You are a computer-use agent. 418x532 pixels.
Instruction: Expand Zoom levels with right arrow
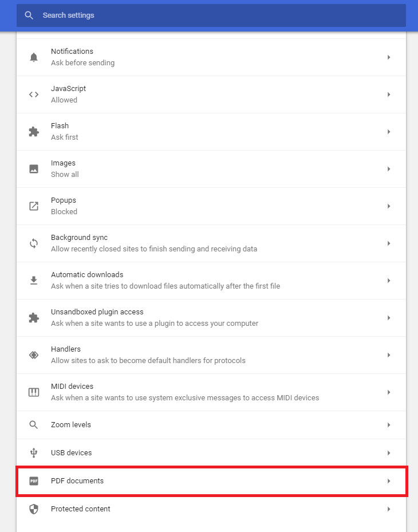pyautogui.click(x=389, y=425)
